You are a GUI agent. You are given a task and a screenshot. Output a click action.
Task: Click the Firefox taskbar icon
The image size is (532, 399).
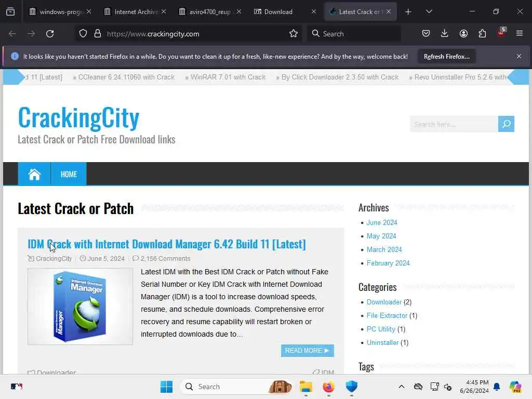click(328, 387)
